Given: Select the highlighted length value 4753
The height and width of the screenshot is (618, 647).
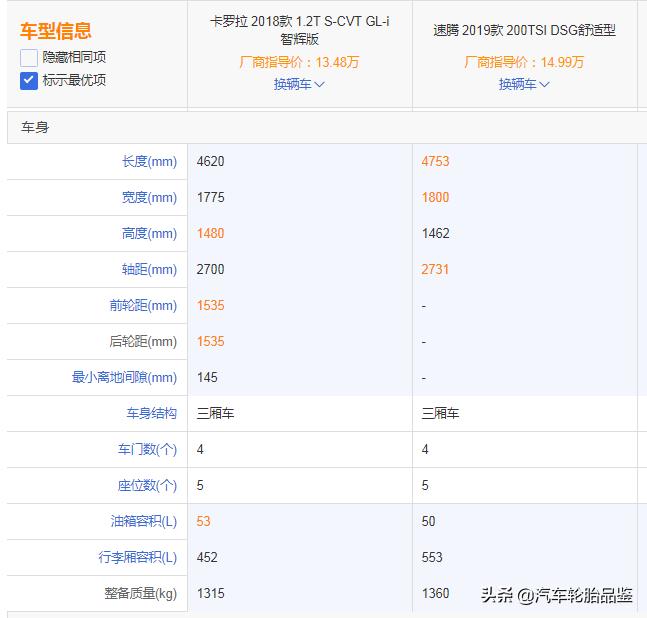Looking at the screenshot, I should tap(435, 161).
